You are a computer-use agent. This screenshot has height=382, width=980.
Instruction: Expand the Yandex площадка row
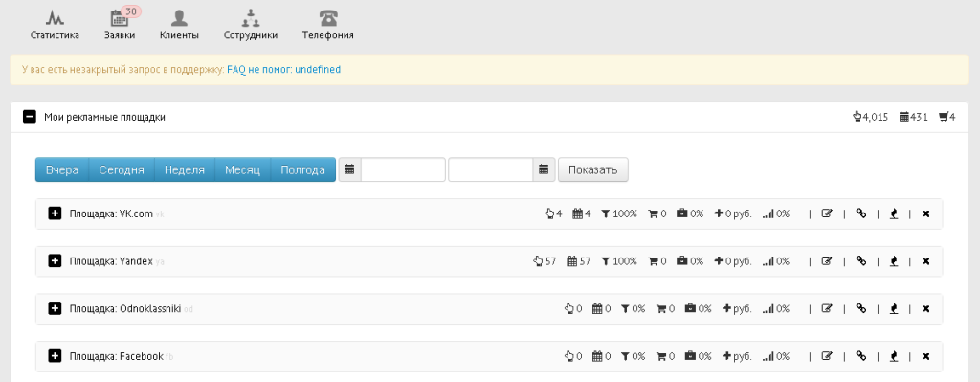[55, 261]
